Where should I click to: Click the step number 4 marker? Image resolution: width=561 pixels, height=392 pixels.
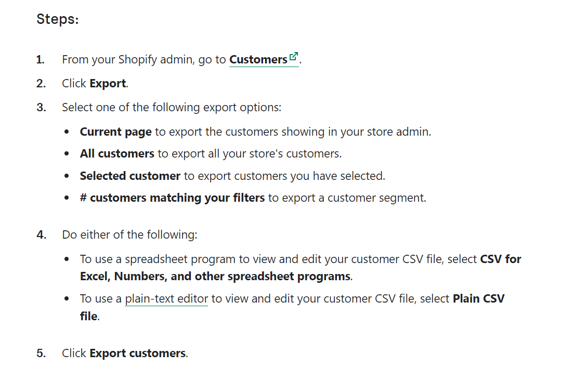pyautogui.click(x=41, y=235)
